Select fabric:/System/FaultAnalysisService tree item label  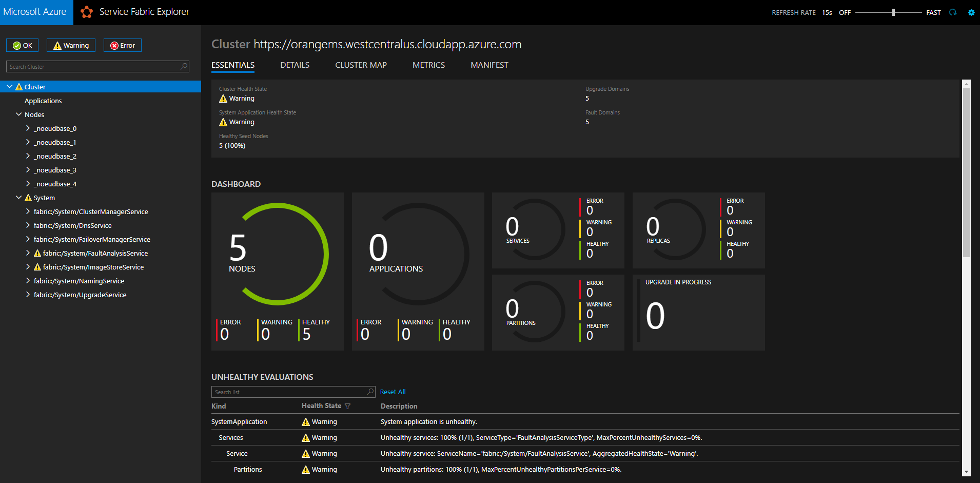(95, 253)
